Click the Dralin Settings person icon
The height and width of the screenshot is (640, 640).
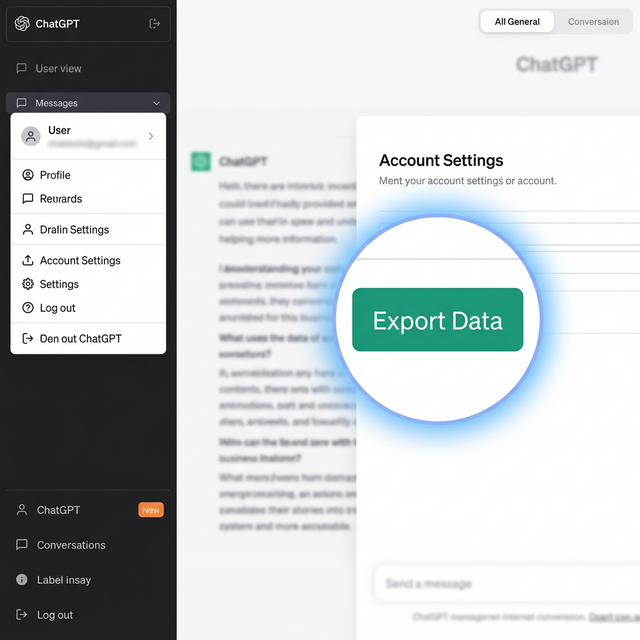click(28, 229)
